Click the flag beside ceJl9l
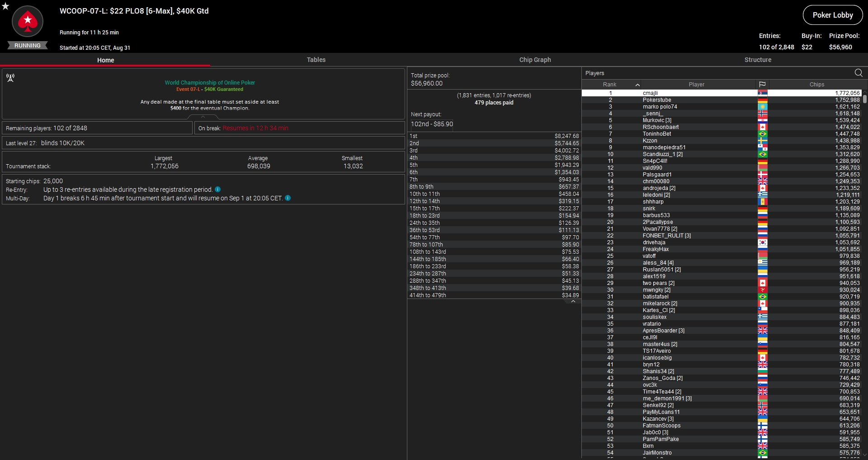 point(762,337)
